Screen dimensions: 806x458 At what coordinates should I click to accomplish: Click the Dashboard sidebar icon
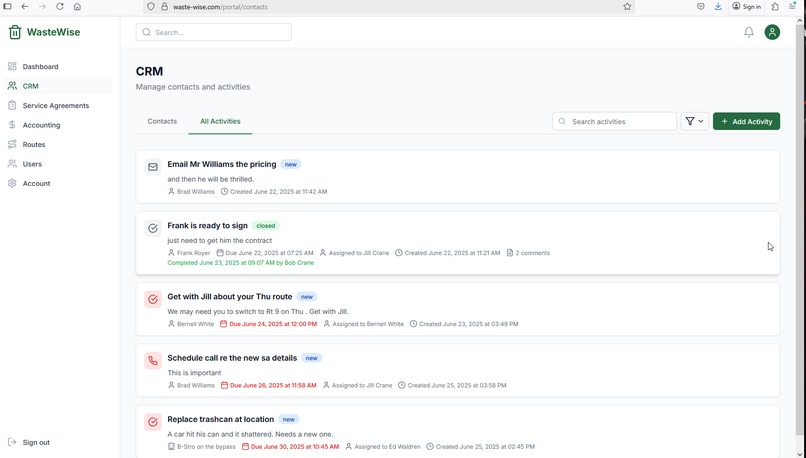[12, 66]
